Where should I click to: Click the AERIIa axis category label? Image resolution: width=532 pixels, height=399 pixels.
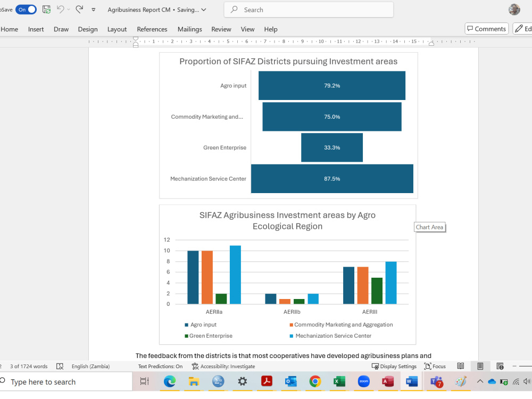(x=214, y=312)
